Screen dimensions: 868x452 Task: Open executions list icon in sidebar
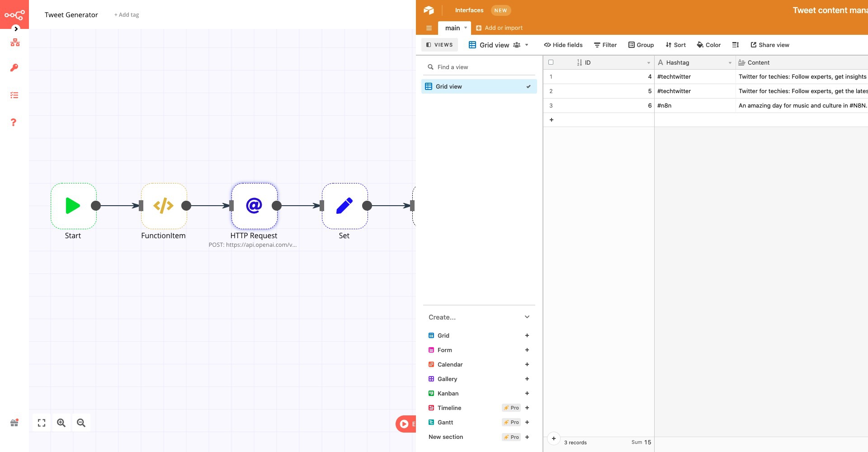(14, 95)
